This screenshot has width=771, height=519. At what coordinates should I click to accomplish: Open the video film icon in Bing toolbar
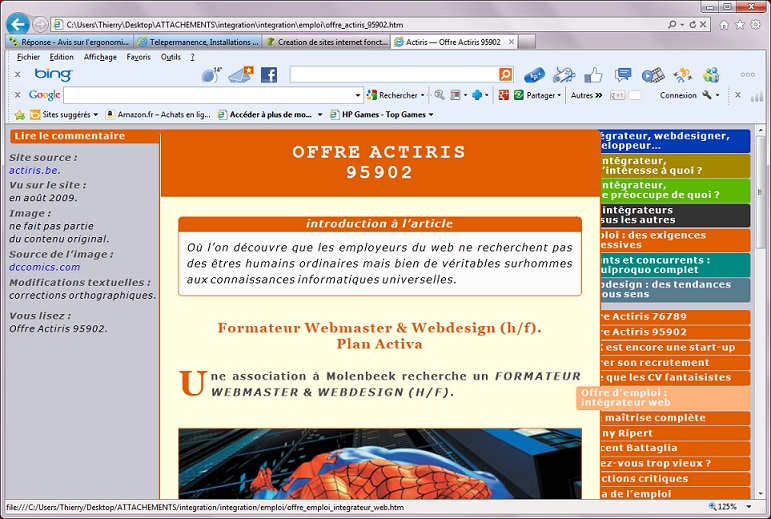click(653, 75)
